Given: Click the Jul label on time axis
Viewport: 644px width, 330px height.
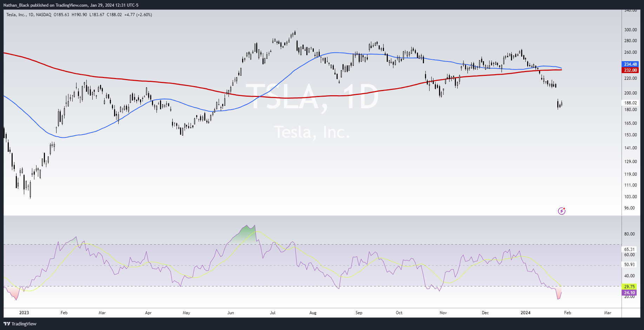Looking at the screenshot, I should [x=273, y=313].
